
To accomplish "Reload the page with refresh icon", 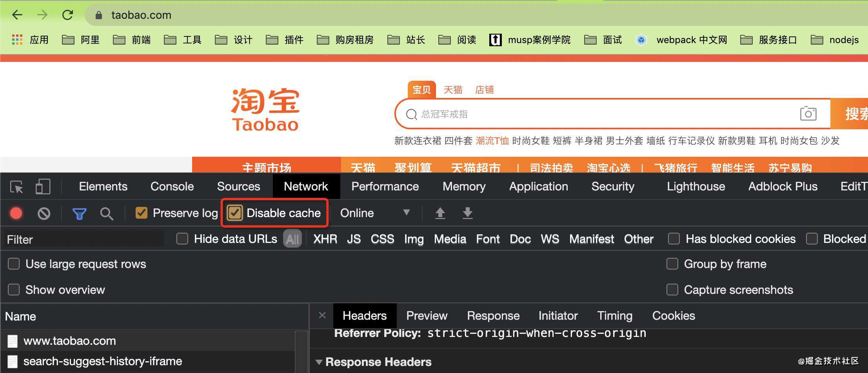I will (68, 15).
